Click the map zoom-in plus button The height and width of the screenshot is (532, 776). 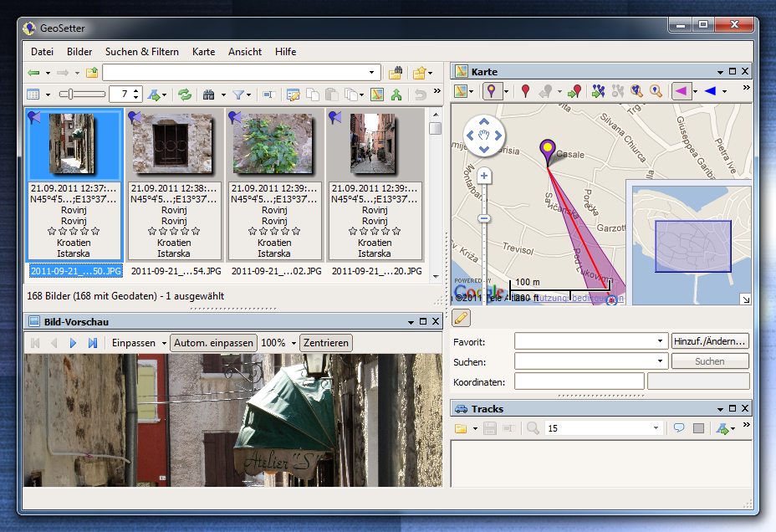(484, 176)
